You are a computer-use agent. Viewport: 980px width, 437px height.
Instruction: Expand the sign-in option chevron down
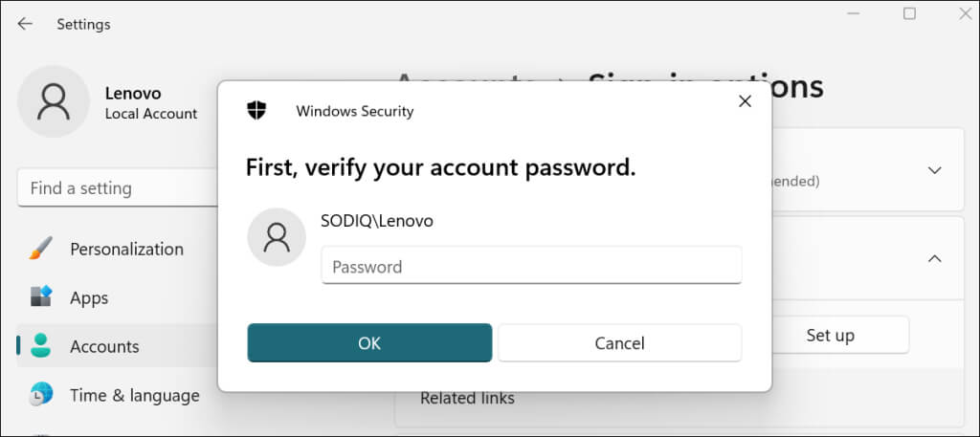[x=935, y=170]
